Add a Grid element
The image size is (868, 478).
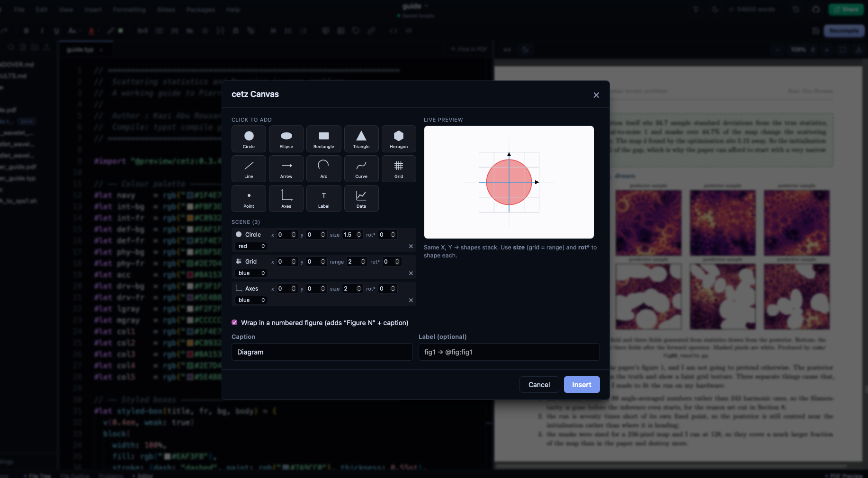click(399, 168)
